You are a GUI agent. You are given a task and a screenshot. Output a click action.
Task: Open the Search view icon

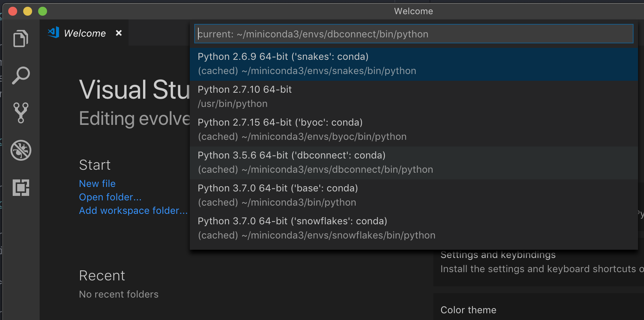pyautogui.click(x=21, y=76)
